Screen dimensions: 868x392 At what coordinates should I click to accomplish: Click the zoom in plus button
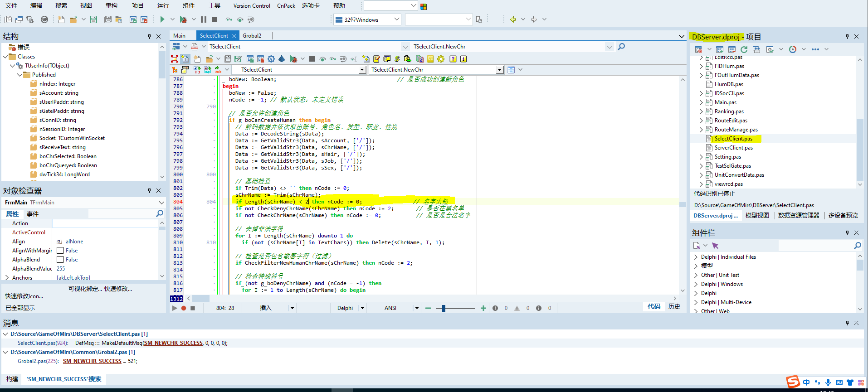coord(483,308)
